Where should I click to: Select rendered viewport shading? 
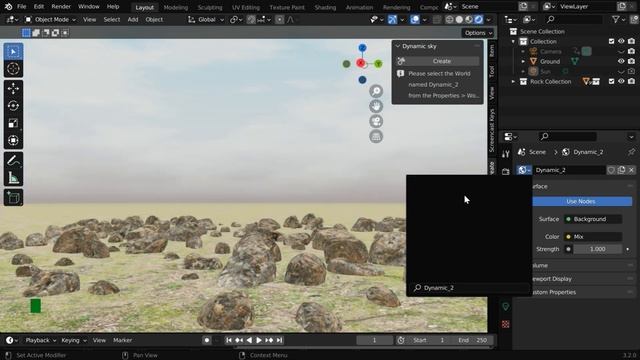pos(478,20)
